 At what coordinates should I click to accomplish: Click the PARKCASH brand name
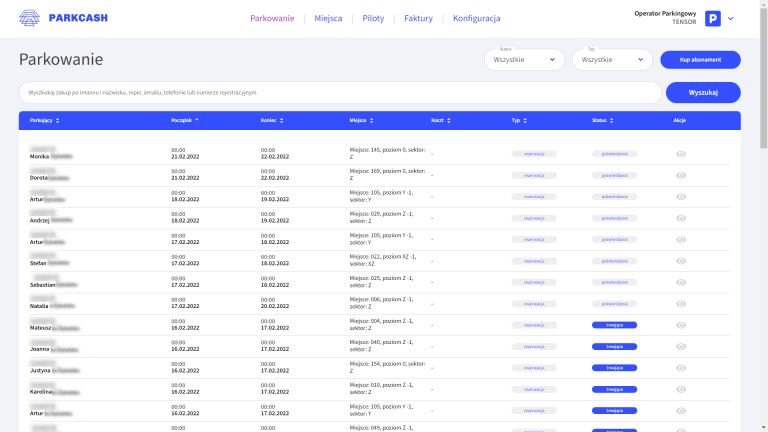(x=78, y=18)
